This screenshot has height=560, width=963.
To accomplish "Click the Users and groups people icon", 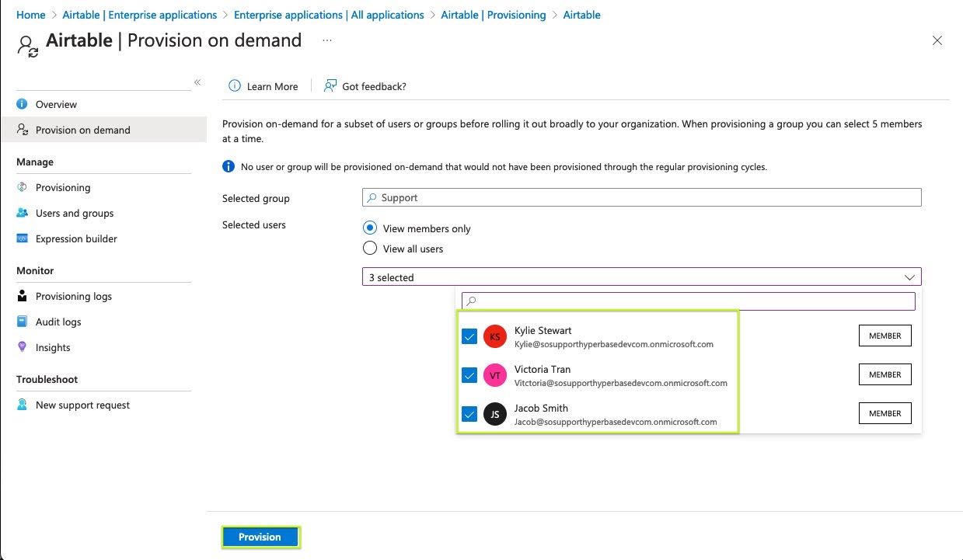I will (22, 213).
